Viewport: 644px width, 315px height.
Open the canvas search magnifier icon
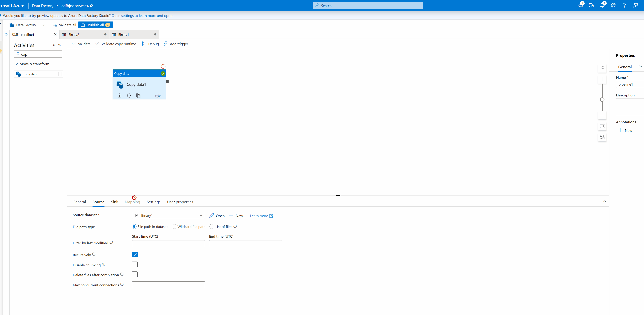[x=602, y=68]
